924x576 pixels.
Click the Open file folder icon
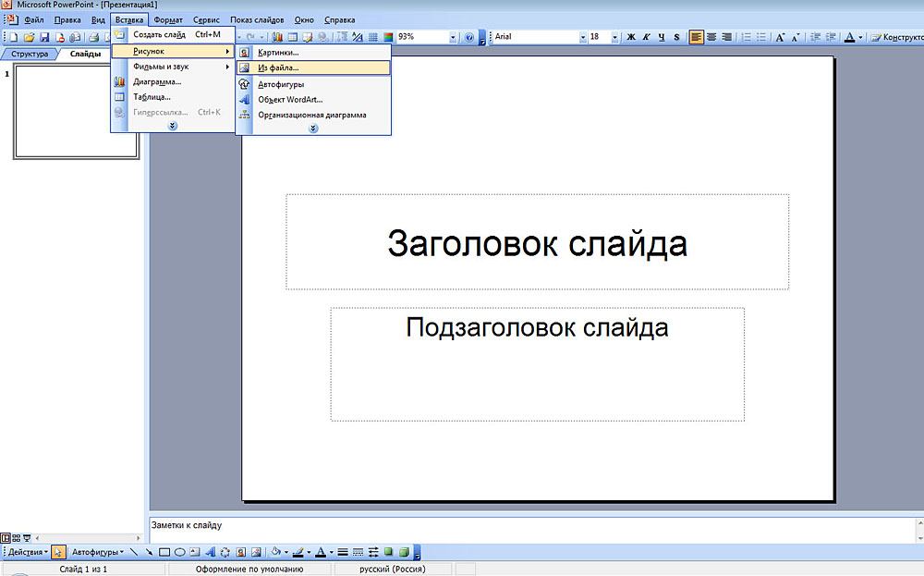point(29,37)
